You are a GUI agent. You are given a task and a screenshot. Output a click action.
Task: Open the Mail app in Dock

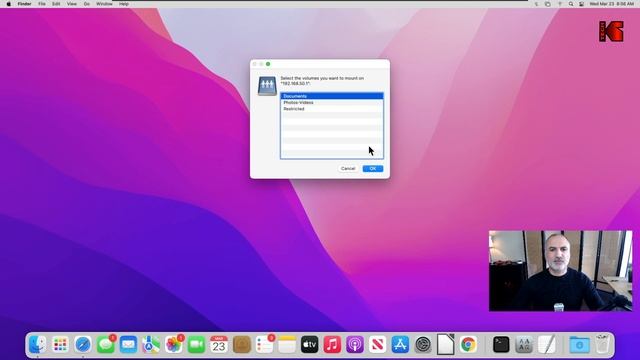pyautogui.click(x=128, y=344)
